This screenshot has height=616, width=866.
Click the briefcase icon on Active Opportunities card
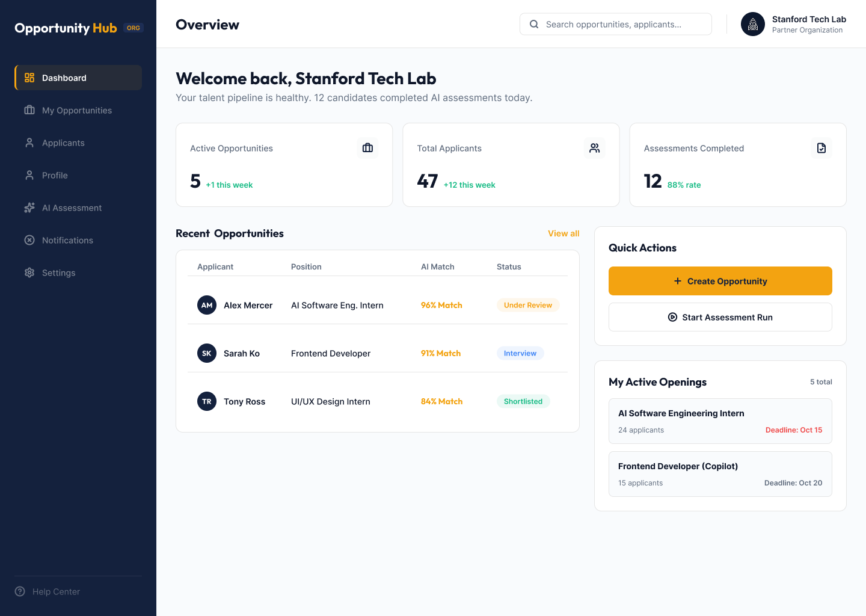(x=368, y=148)
